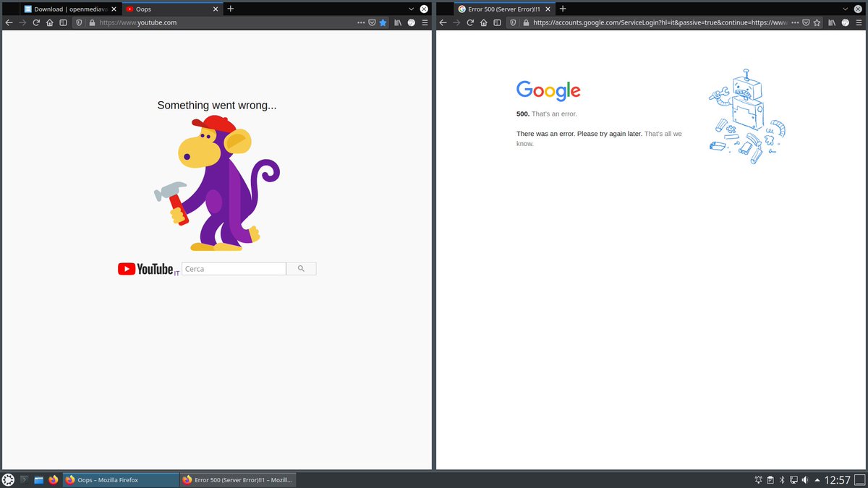Open display/network tray icon

(793, 479)
